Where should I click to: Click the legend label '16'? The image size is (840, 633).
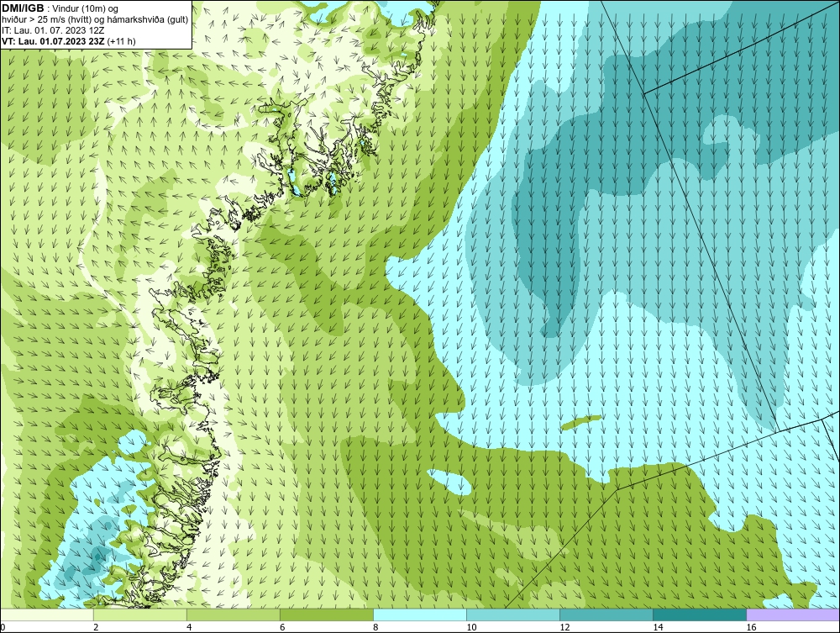[x=751, y=627]
